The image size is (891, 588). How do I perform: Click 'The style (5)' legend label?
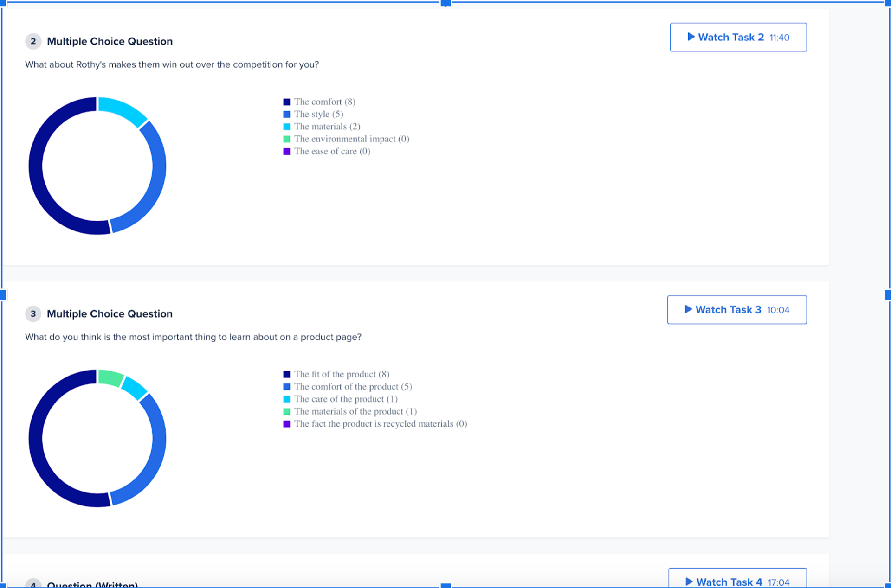pos(319,114)
